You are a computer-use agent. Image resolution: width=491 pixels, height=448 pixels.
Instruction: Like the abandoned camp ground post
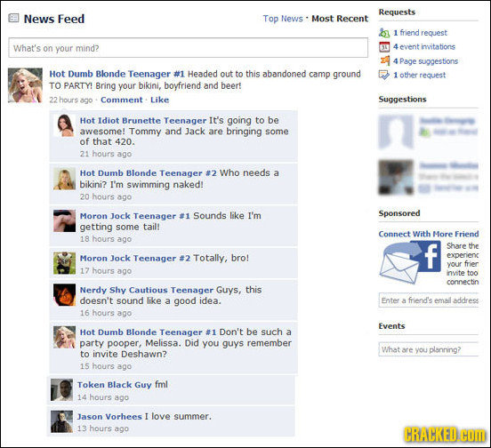[160, 100]
